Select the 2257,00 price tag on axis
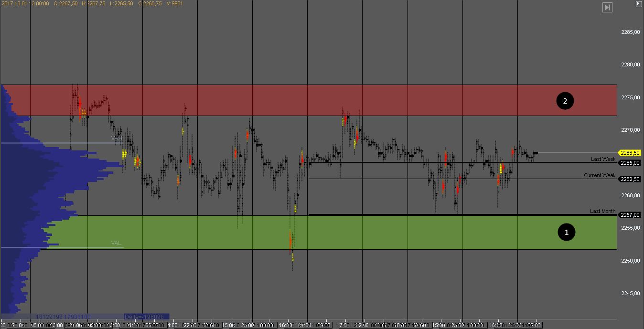 pos(630,215)
